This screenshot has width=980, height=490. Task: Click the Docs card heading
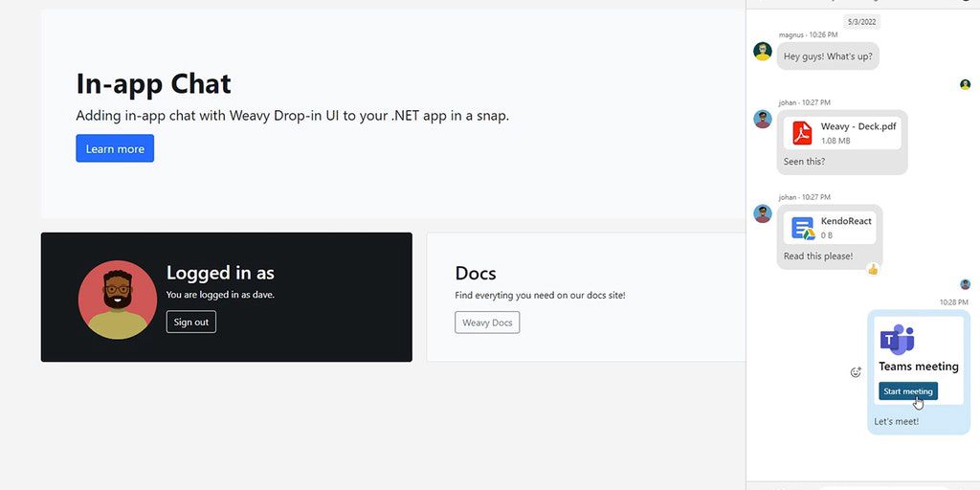click(476, 273)
